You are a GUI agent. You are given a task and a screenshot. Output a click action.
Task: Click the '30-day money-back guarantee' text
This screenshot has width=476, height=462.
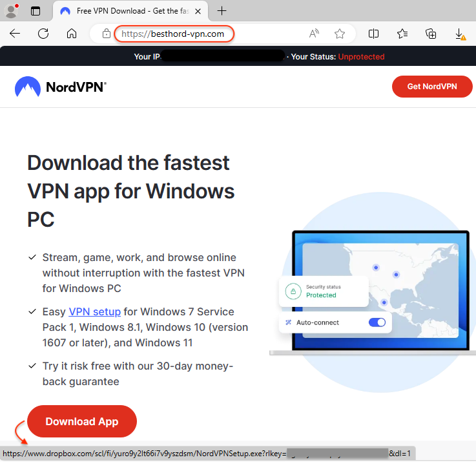coord(138,373)
